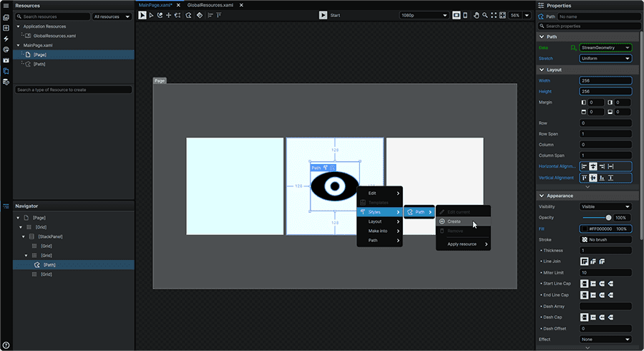
Task: Open the Resources panel sidebar icon
Action: [6, 71]
